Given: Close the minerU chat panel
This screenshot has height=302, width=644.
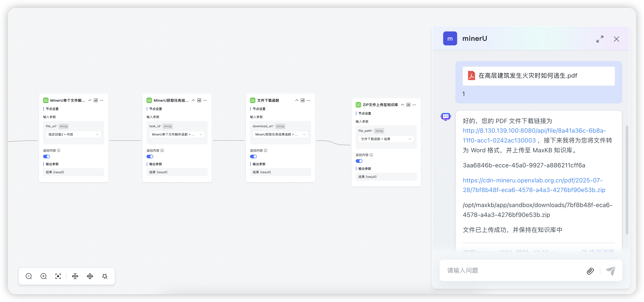Looking at the screenshot, I should [x=616, y=39].
